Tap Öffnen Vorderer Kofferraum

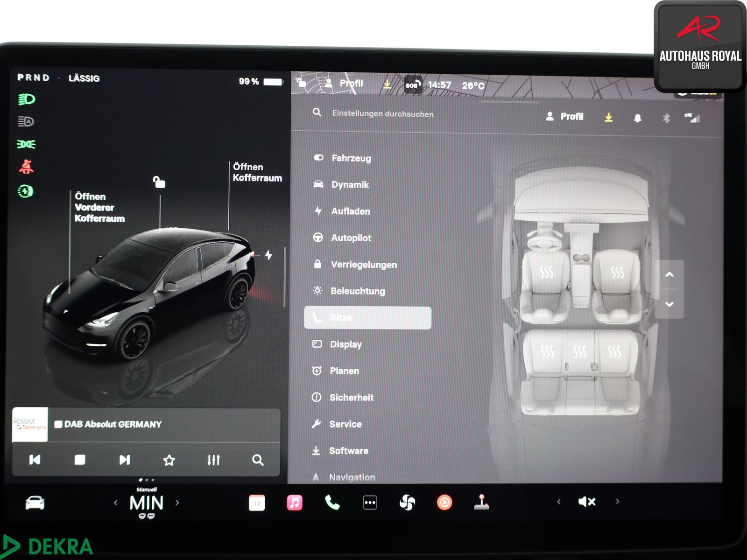coord(99,207)
